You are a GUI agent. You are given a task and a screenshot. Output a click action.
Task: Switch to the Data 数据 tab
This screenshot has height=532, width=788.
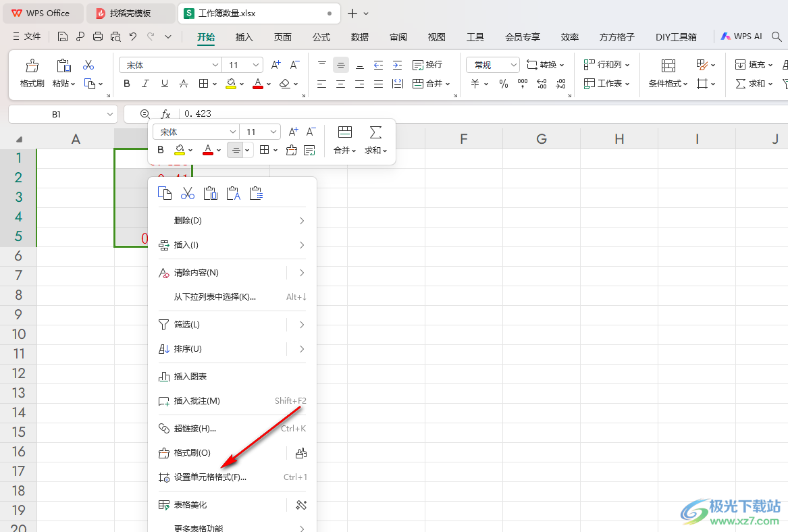coord(360,37)
